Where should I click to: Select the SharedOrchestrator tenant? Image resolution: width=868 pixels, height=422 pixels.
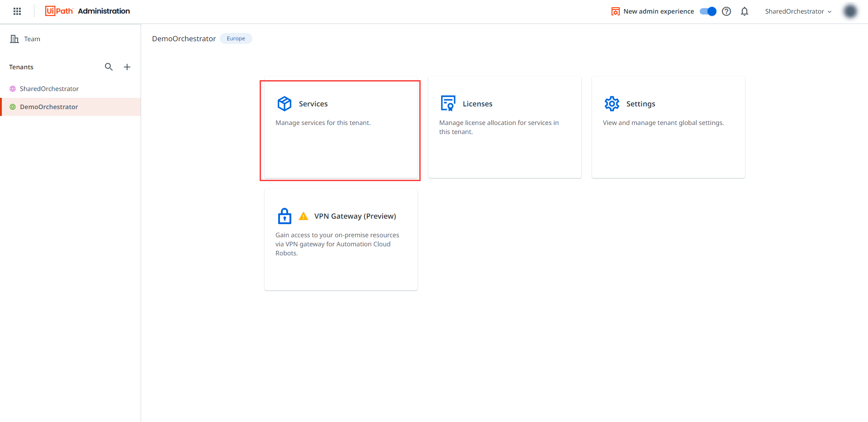click(x=70, y=89)
